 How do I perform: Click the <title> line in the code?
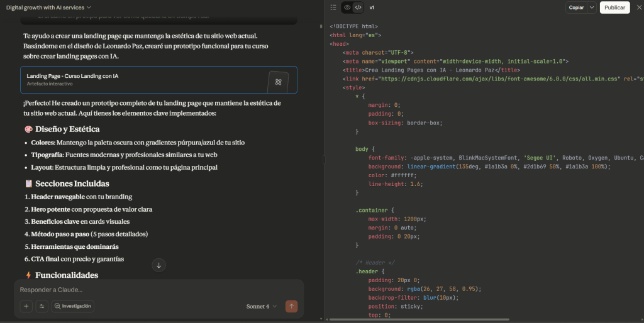pyautogui.click(x=431, y=70)
